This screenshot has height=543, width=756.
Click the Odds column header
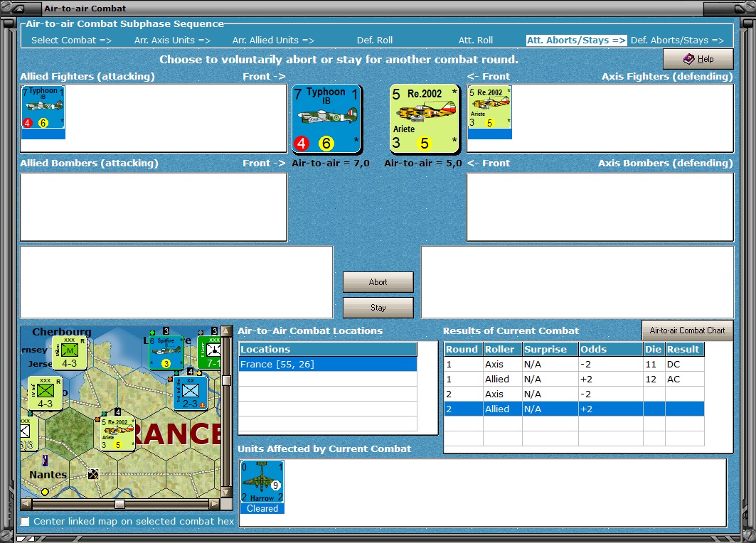point(610,349)
